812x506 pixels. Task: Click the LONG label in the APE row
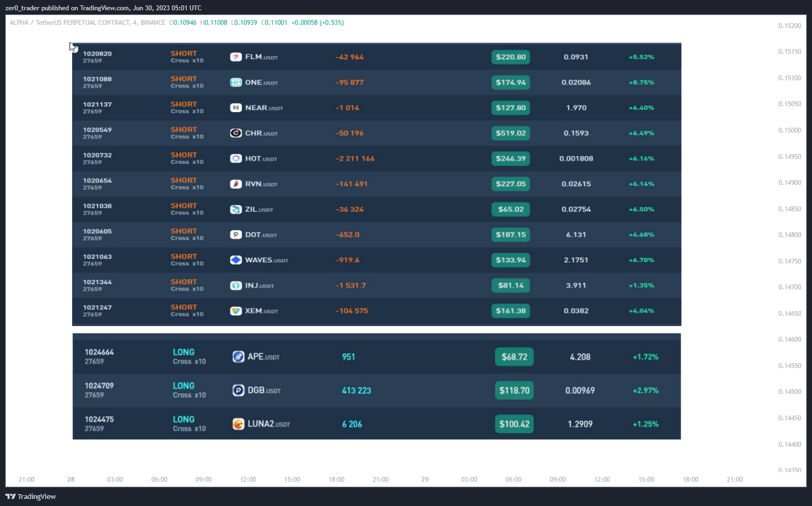click(184, 352)
